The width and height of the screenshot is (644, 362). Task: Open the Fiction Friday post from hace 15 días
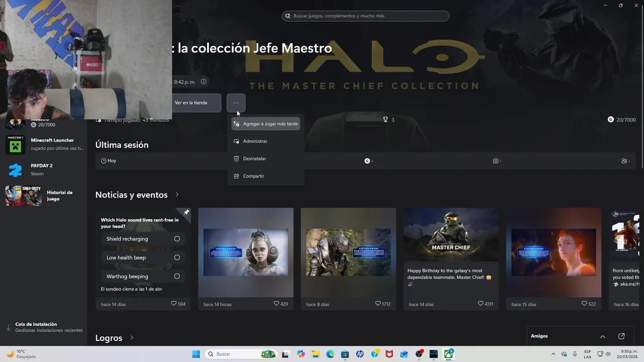coord(553,252)
